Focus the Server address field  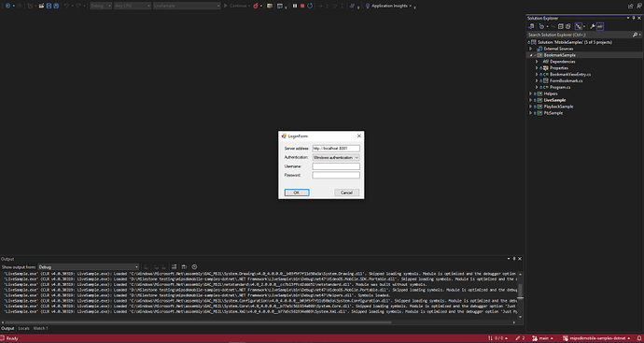coord(336,148)
